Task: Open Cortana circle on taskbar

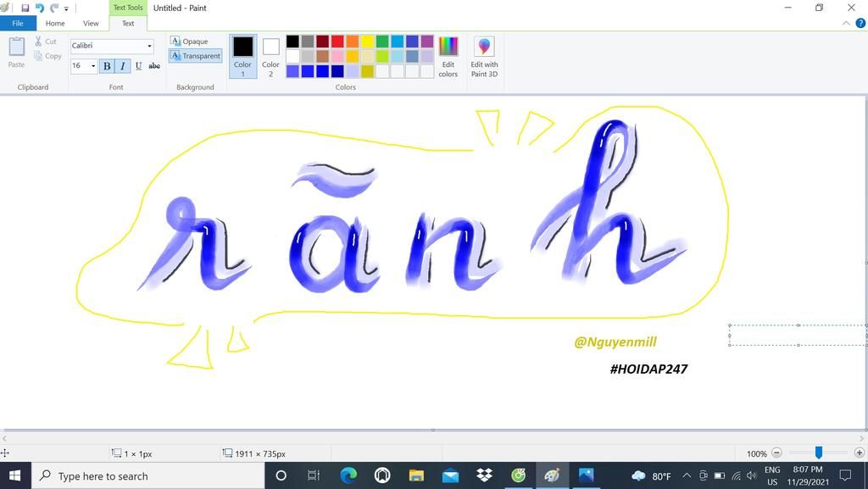Action: click(x=281, y=475)
